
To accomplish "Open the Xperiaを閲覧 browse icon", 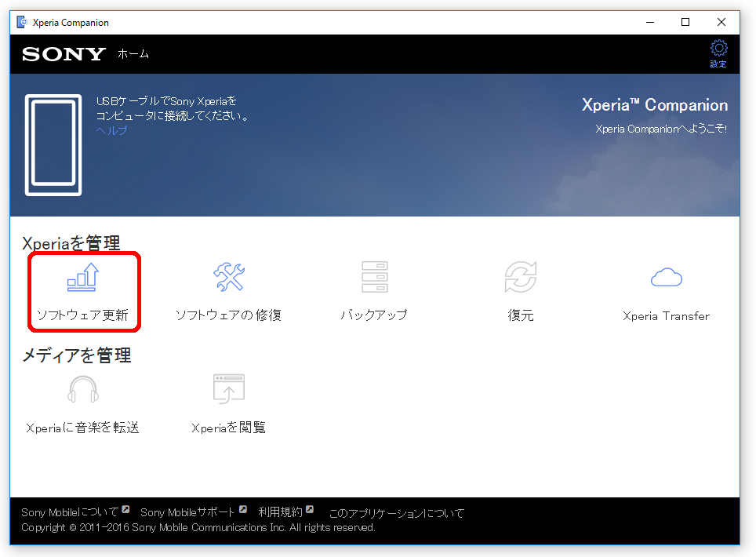I will 229,388.
